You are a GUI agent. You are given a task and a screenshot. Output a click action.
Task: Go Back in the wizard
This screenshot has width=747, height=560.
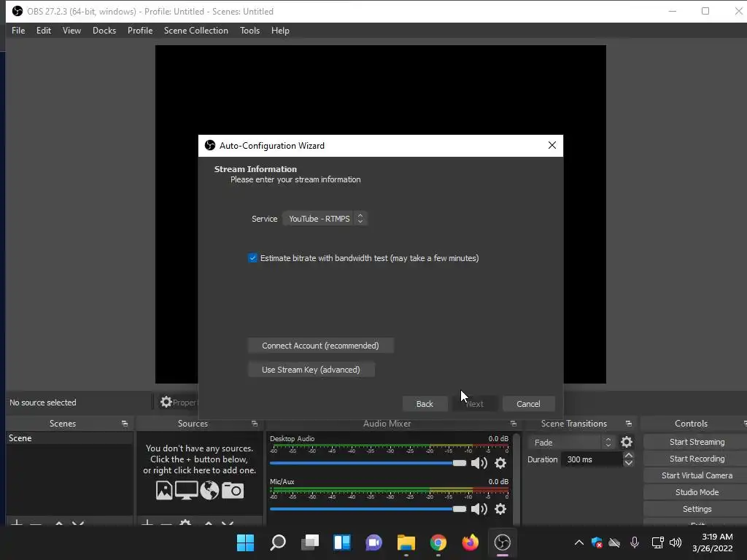coord(425,404)
